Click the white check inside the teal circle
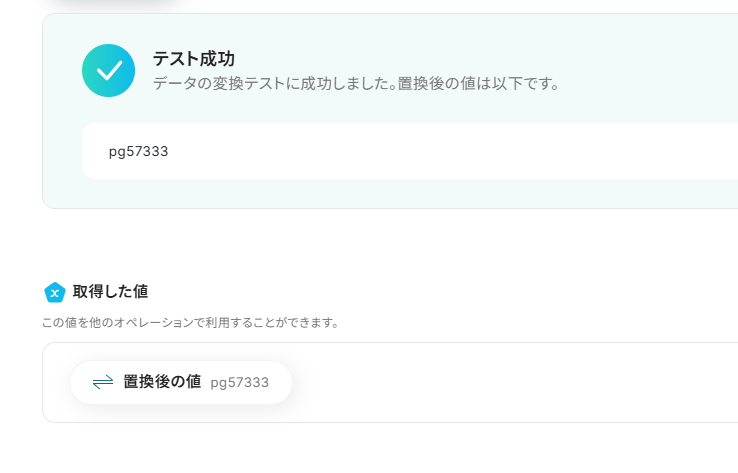Viewport: 738px width, 473px height. (x=109, y=71)
